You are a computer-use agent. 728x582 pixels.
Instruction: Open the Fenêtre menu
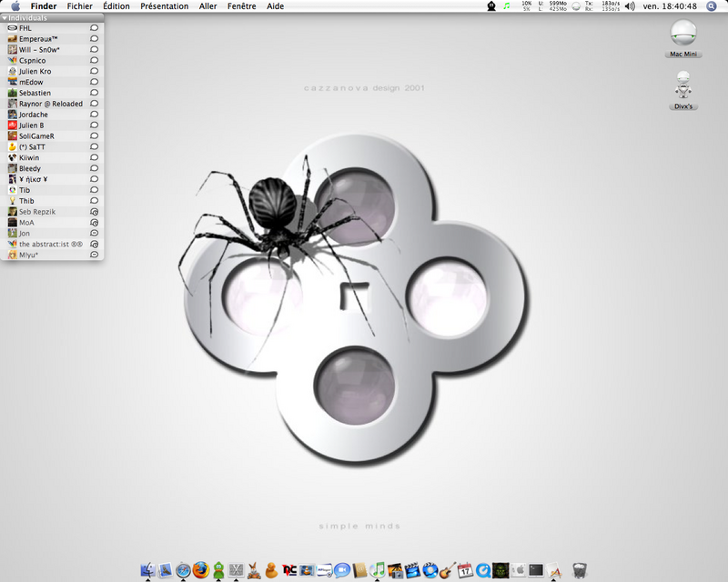242,6
